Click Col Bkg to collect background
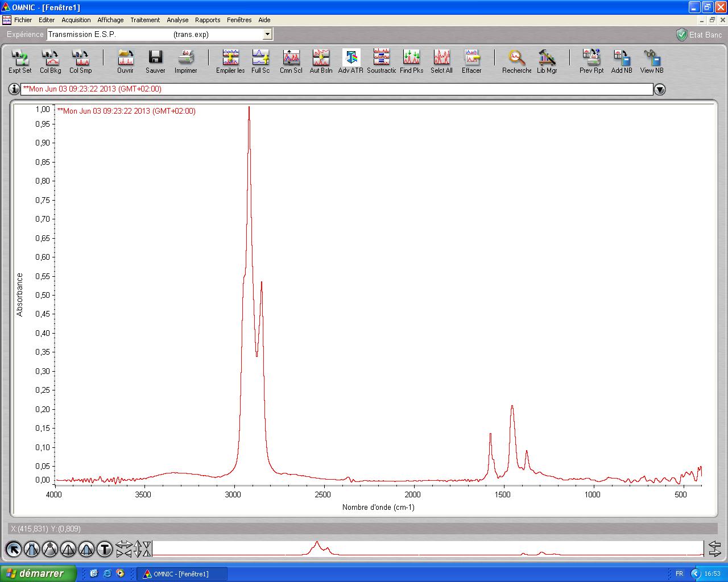This screenshot has height=582, width=728. (51, 61)
